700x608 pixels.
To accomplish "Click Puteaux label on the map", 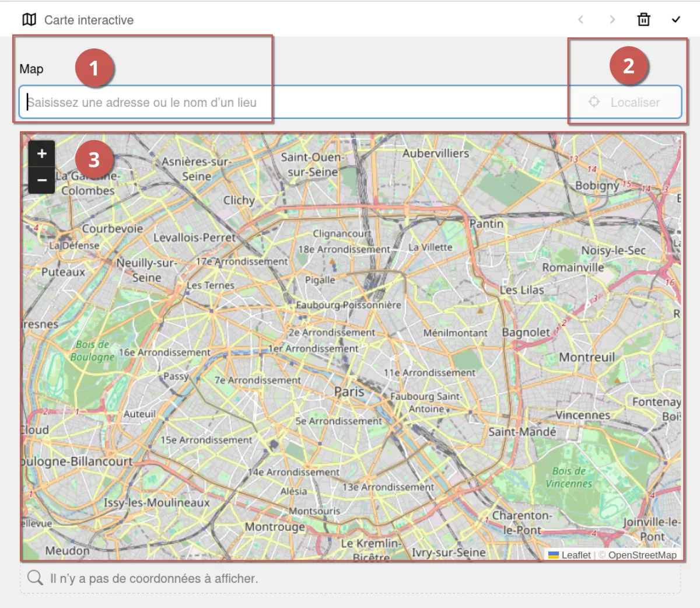I will [63, 272].
